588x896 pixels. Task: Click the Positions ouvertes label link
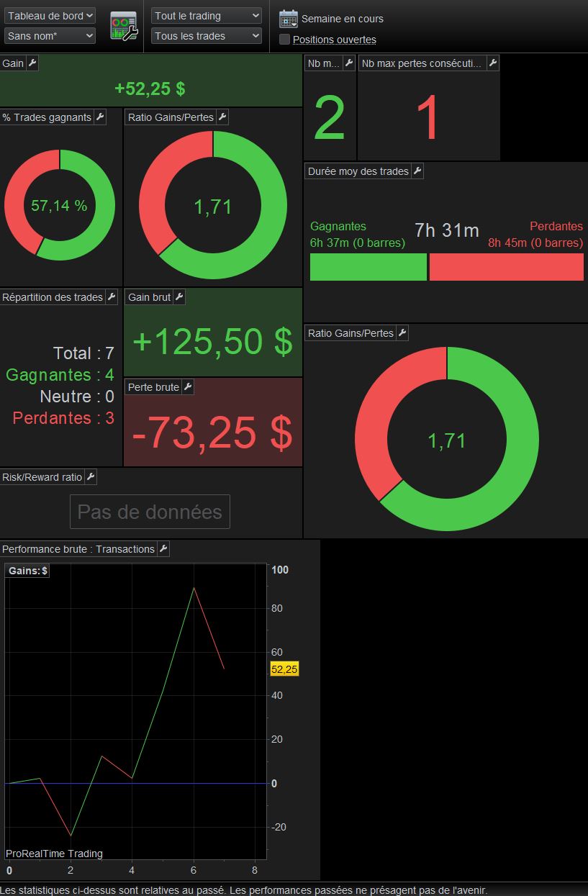pyautogui.click(x=335, y=40)
